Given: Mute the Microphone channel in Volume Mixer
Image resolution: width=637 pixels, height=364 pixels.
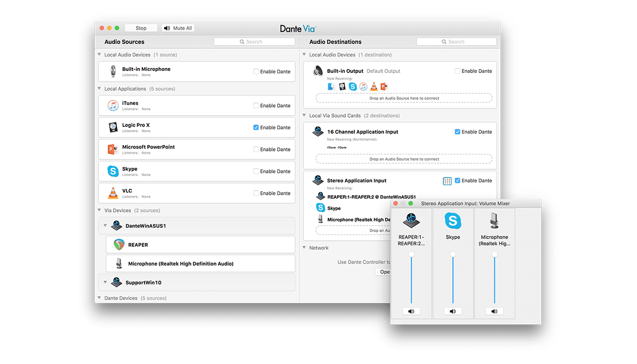Looking at the screenshot, I should coord(495,312).
